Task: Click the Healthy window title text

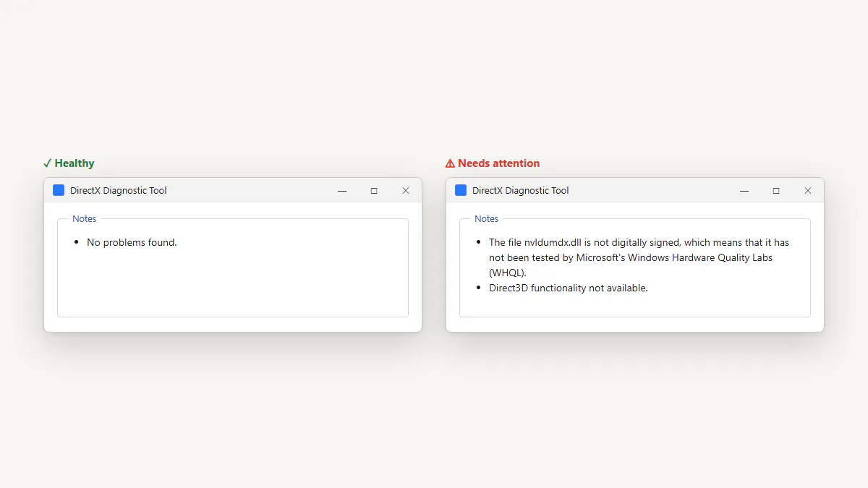Action: pos(119,191)
